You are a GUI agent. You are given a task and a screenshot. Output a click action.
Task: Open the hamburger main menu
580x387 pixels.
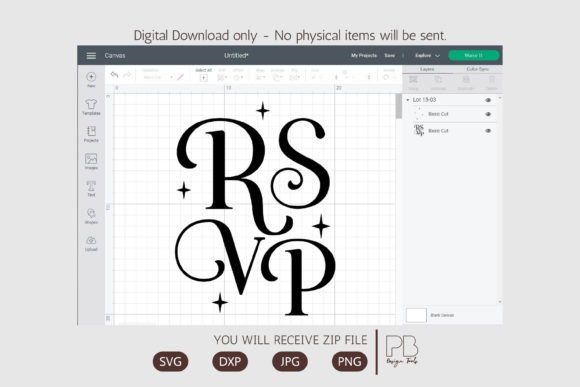[x=91, y=55]
